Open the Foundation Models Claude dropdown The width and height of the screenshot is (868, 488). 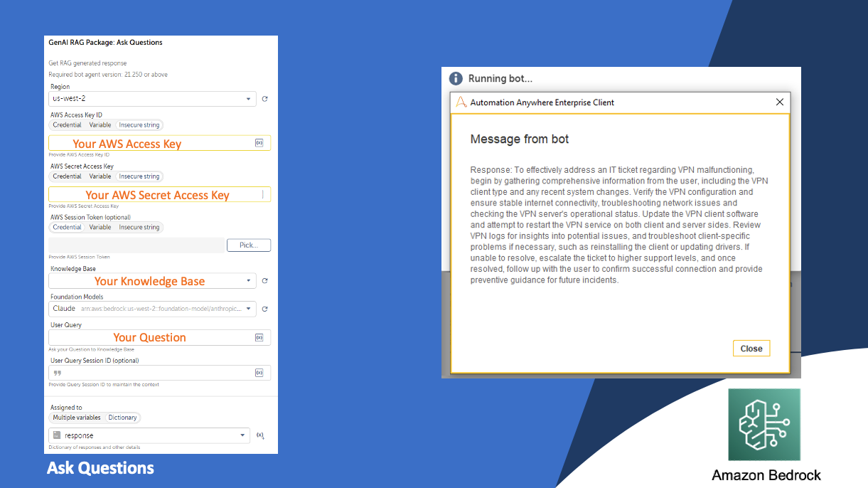pos(152,309)
